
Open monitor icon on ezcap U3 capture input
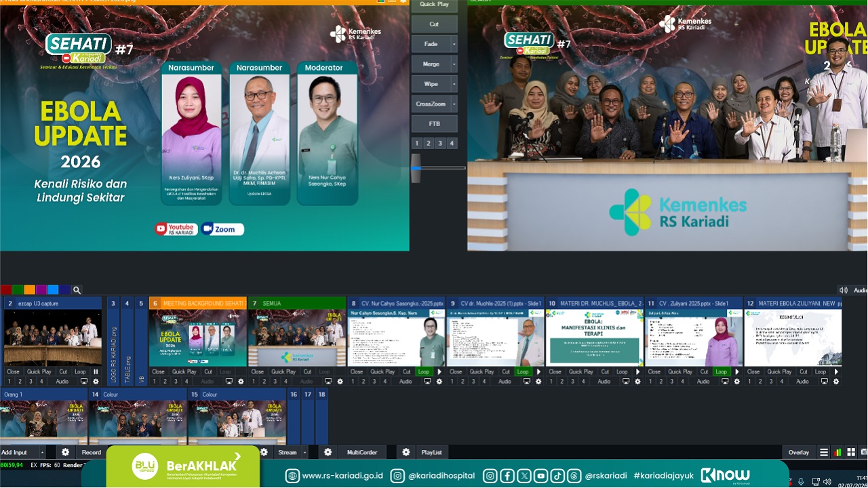(84, 382)
